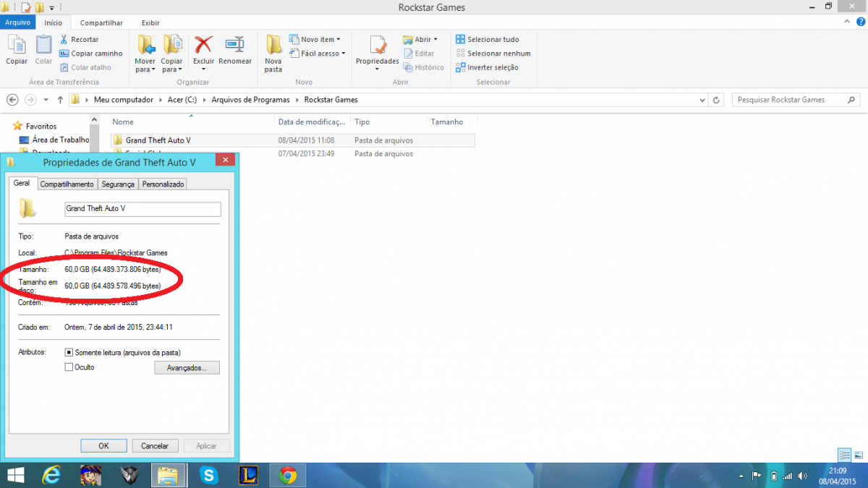Viewport: 868px width, 488px height.
Task: Show hidden tray icons arrow
Action: point(741,476)
